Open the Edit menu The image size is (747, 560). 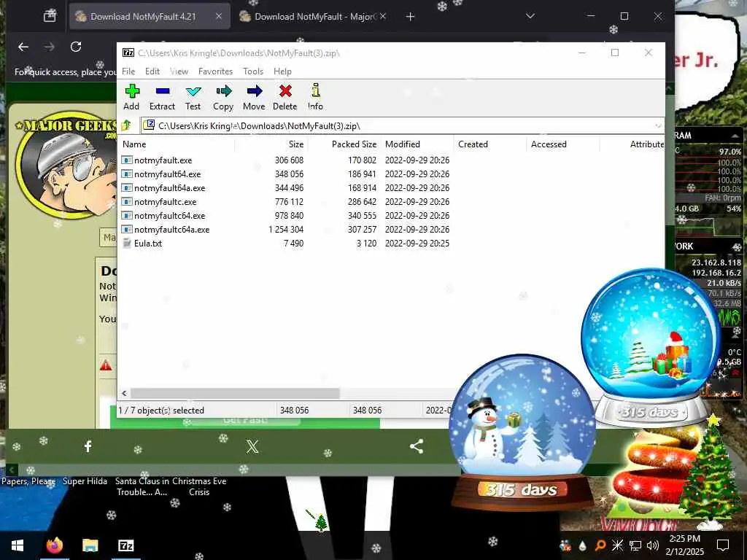pos(152,71)
